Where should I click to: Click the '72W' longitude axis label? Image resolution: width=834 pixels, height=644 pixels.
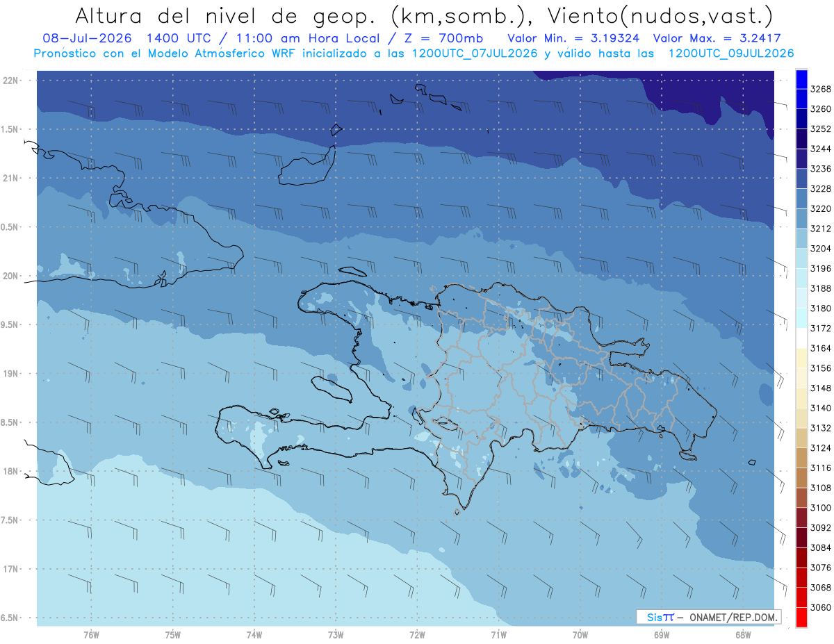click(x=417, y=635)
